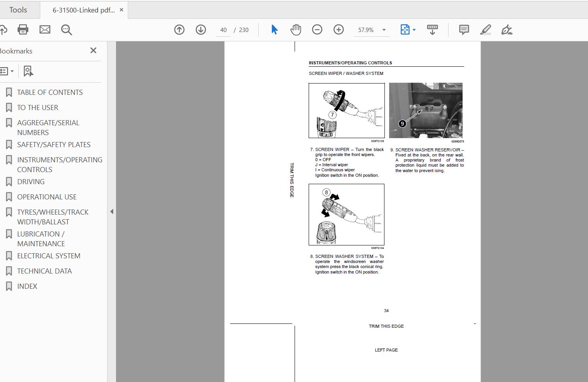
Task: Open the find text magnifier tool
Action: [66, 30]
